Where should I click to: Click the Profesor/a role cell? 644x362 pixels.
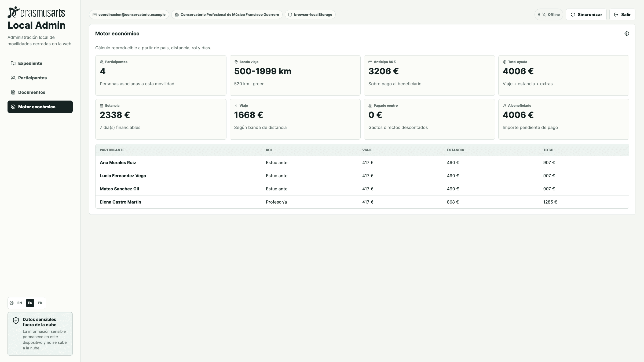pos(276,202)
